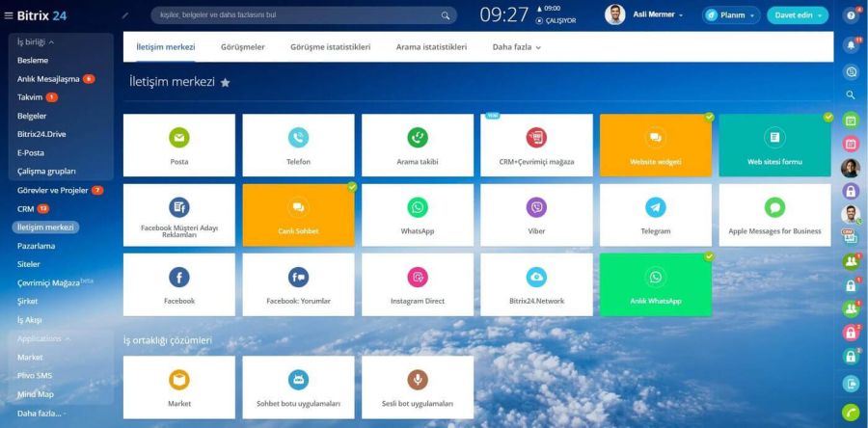Open Facebook Müşteri Adayı Reklamları tile
The height and width of the screenshot is (428, 868).
pos(178,215)
